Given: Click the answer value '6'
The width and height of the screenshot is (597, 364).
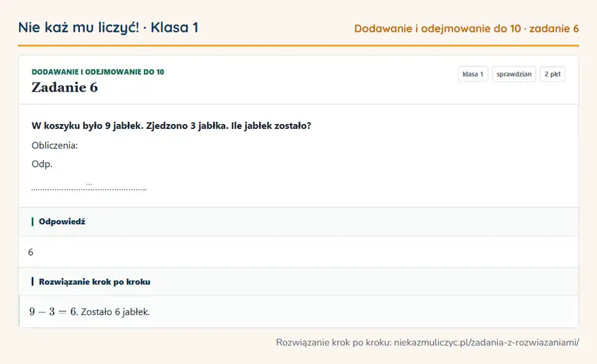Looking at the screenshot, I should 31,252.
